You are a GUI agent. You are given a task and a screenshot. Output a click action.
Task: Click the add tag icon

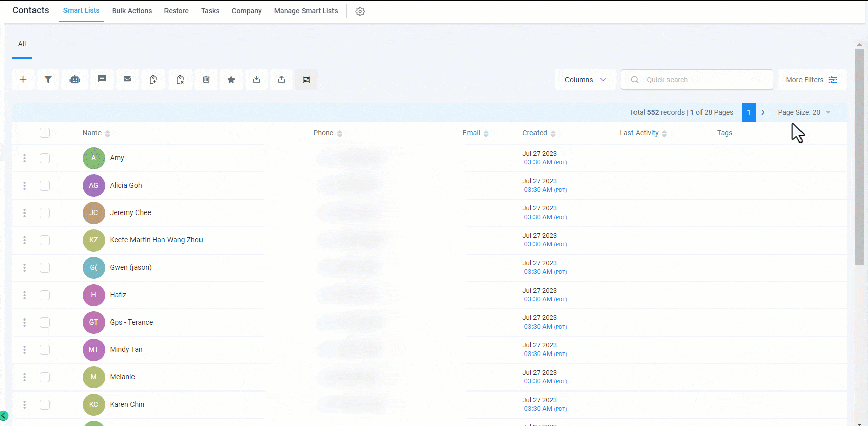pyautogui.click(x=153, y=80)
